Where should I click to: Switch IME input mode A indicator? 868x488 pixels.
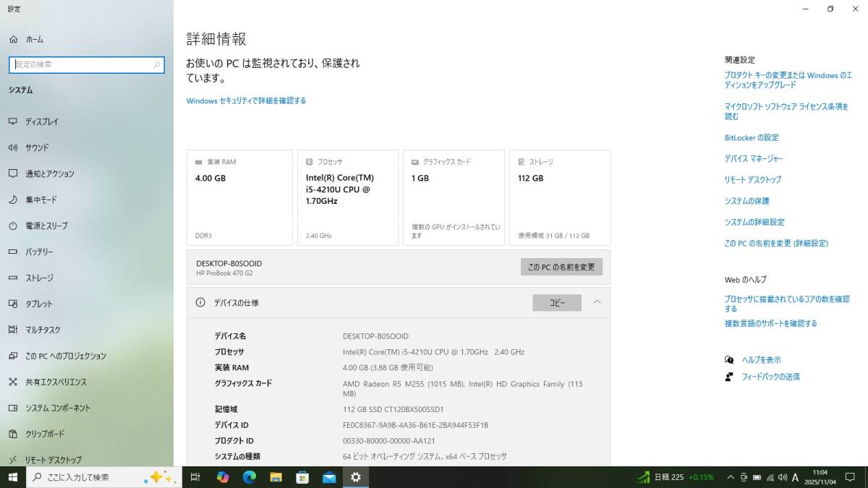coord(796,477)
